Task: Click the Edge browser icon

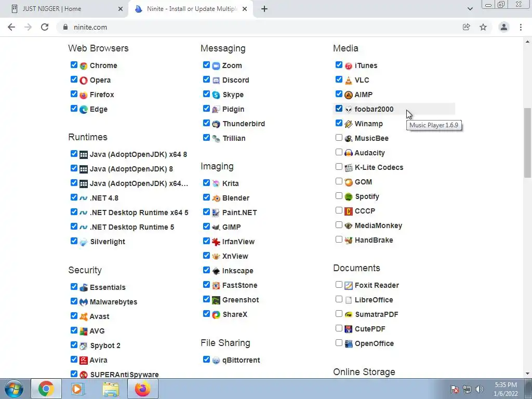Action: [84, 110]
